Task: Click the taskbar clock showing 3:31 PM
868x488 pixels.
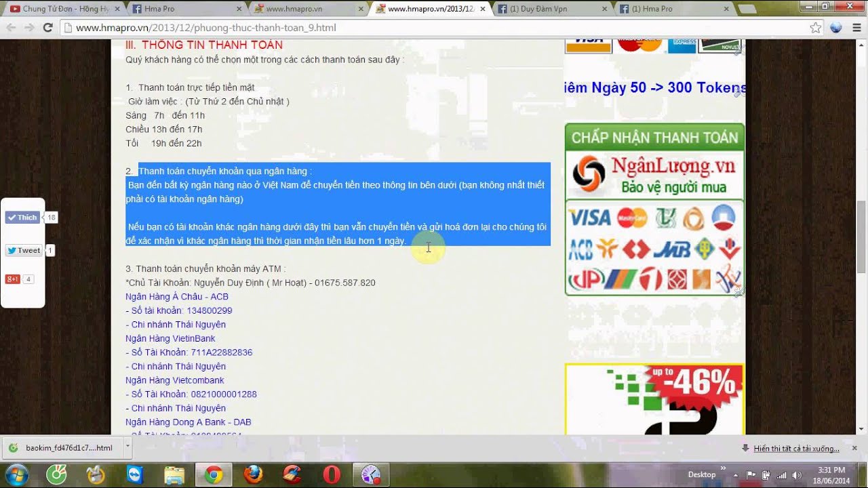Action: coord(832,474)
